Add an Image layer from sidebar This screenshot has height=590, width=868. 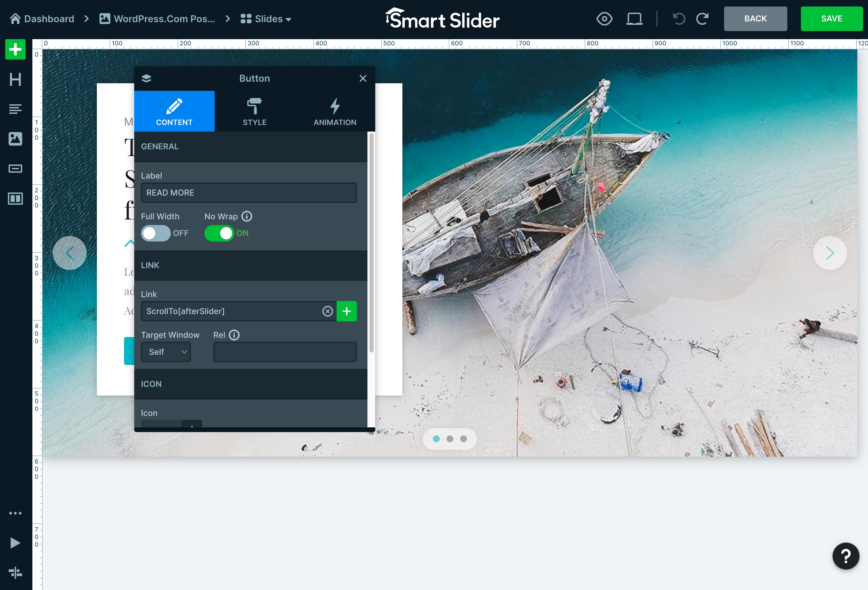point(15,139)
